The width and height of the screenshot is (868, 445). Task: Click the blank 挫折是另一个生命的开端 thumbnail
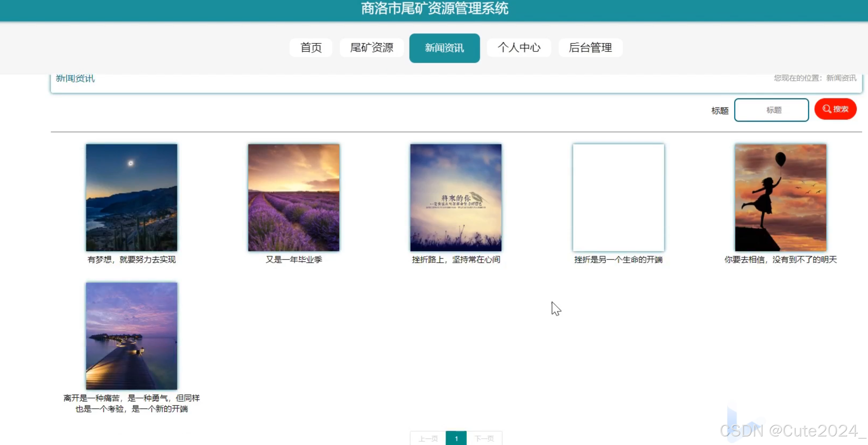pyautogui.click(x=618, y=197)
